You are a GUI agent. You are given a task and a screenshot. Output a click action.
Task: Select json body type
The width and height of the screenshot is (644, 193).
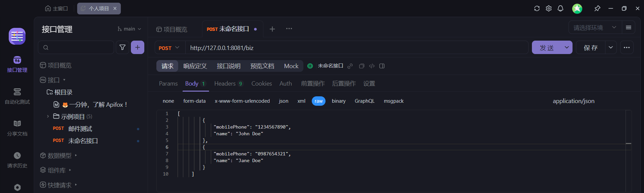pos(284,101)
